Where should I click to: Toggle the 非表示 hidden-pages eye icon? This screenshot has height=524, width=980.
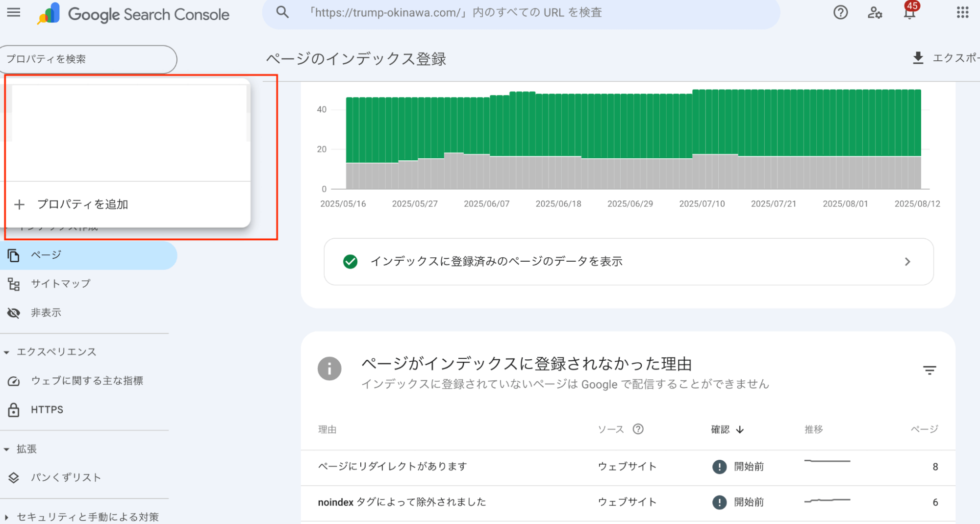tap(13, 313)
